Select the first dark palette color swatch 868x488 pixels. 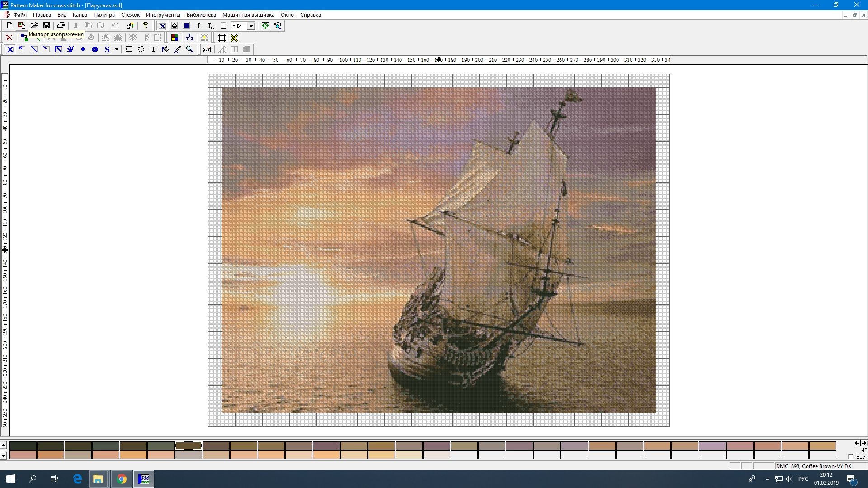point(23,446)
